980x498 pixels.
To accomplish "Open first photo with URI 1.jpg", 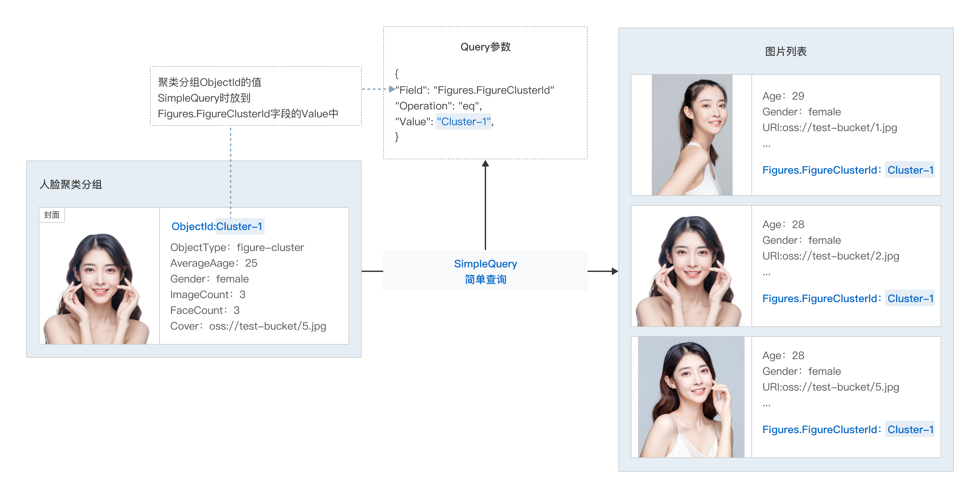I will tap(692, 135).
